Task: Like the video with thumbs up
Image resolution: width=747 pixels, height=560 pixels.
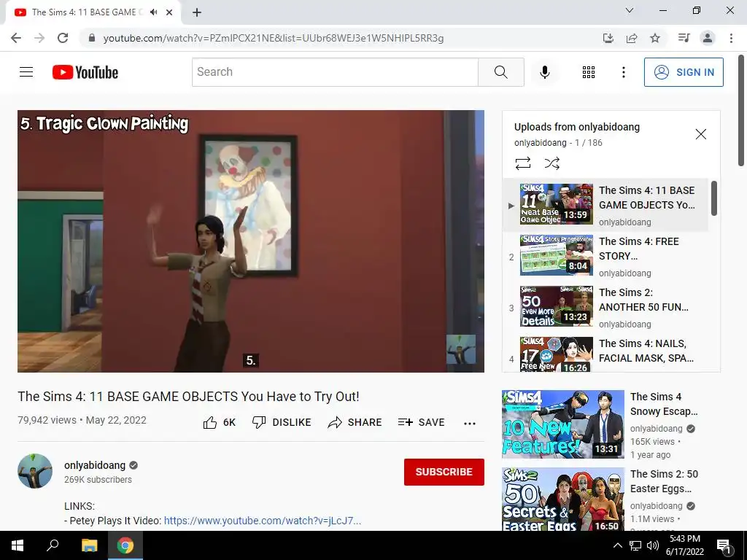Action: [219, 422]
